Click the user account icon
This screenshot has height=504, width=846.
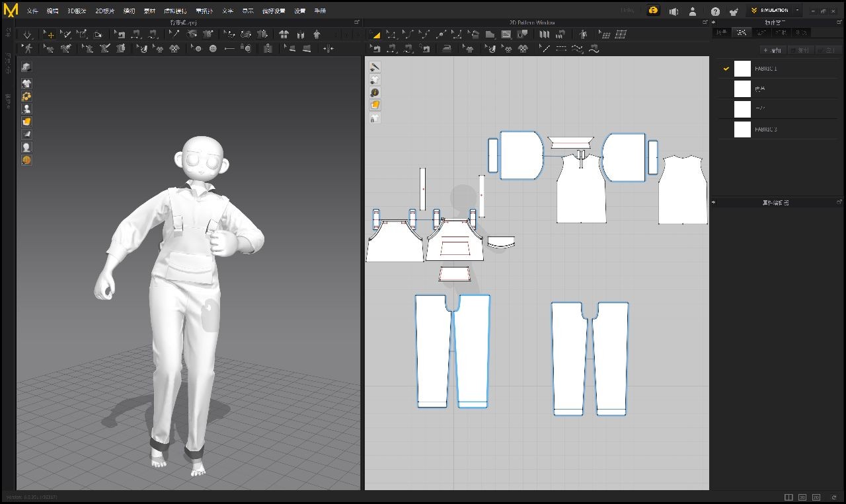coord(693,11)
